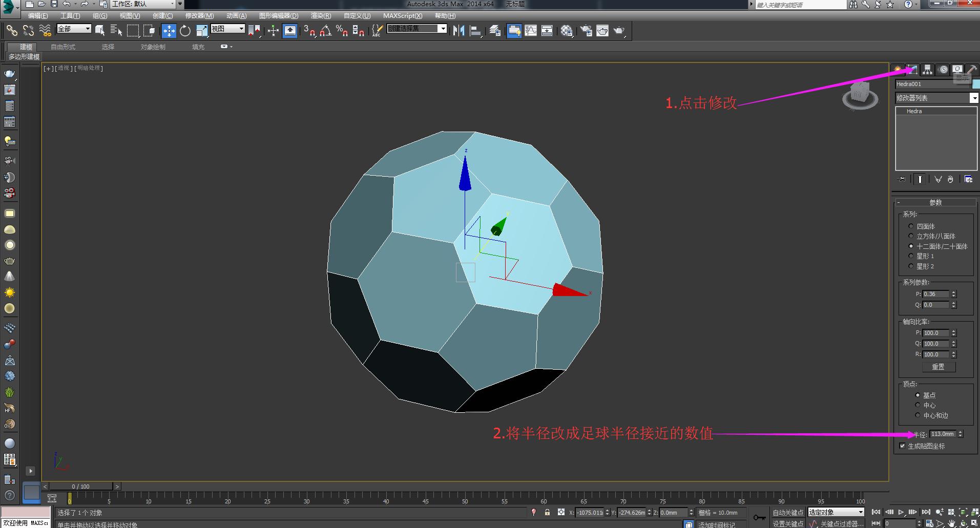
Task: Open the Modify panel icon
Action: pos(912,70)
